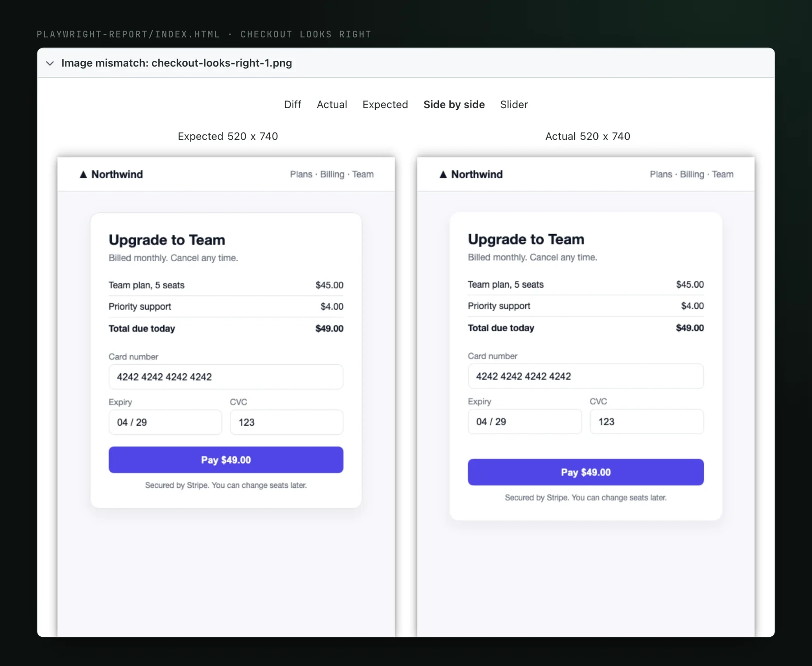Screen dimensions: 812x666
Task: Collapse the Image mismatch section chevron
Action: tap(50, 63)
